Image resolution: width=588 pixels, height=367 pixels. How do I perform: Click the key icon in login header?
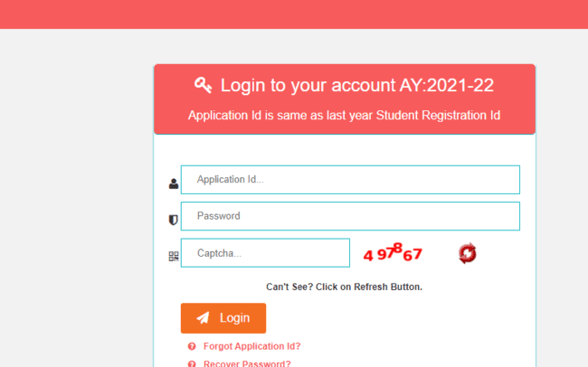(x=203, y=85)
